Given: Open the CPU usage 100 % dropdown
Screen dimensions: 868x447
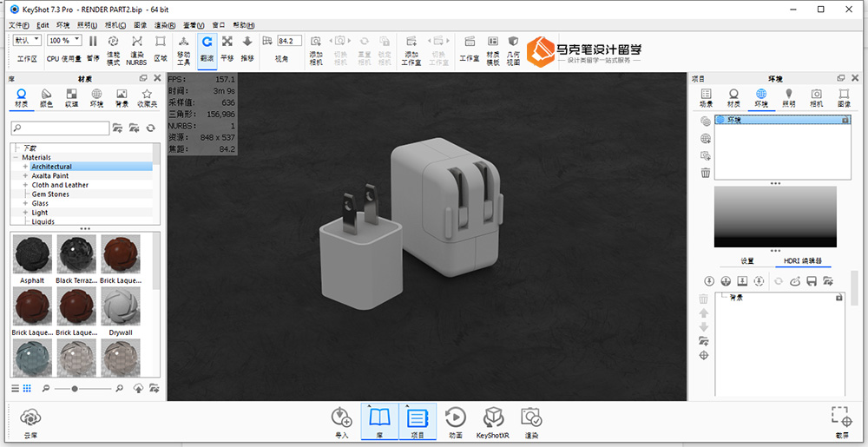Looking at the screenshot, I should (64, 41).
